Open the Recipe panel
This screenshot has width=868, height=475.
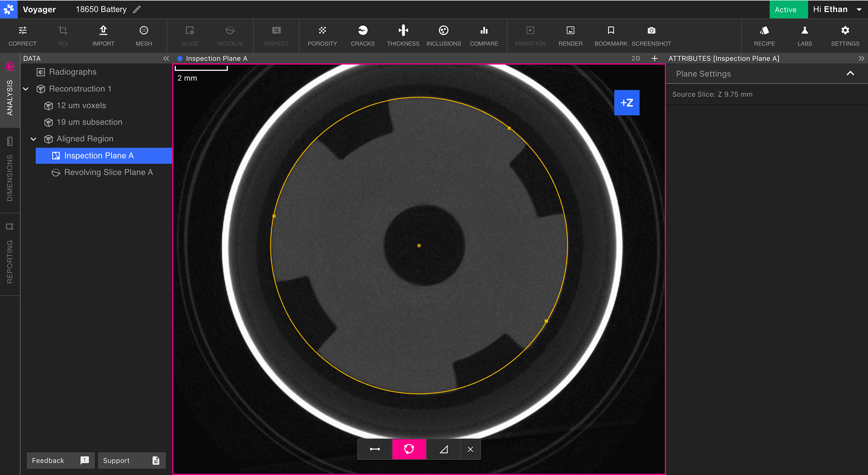tap(765, 36)
